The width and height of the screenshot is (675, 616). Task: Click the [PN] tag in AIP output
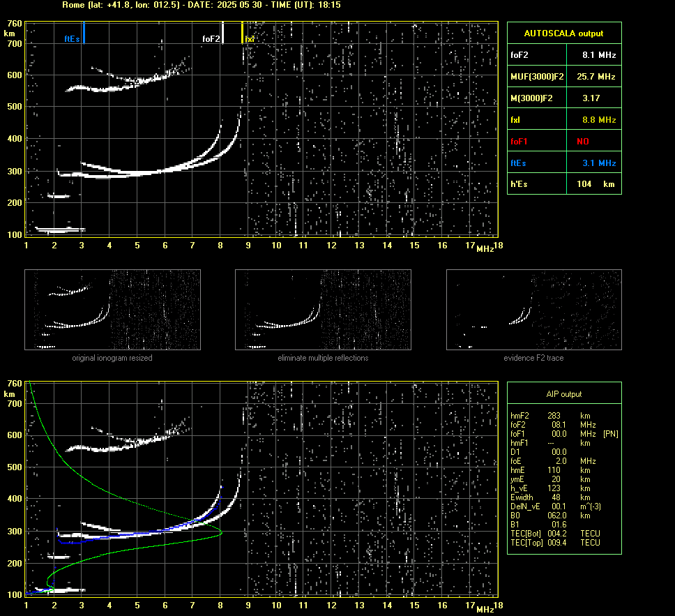611,434
